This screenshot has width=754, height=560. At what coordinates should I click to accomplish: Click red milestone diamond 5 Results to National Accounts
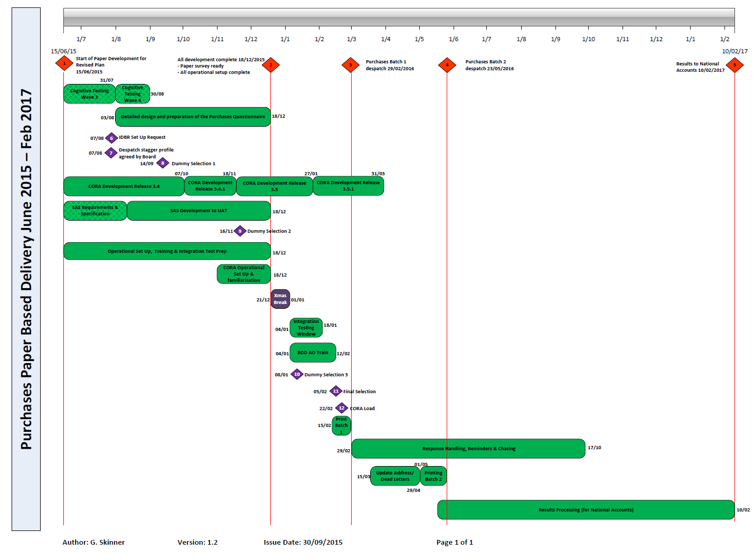(x=734, y=65)
